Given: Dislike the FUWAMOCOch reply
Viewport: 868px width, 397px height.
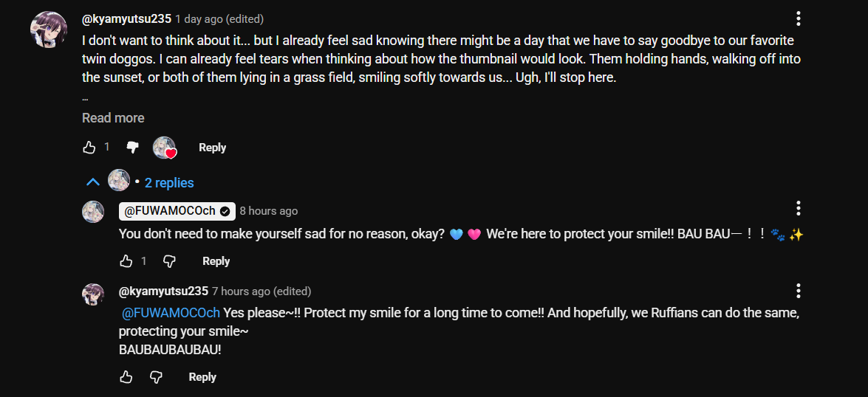Looking at the screenshot, I should [x=169, y=261].
